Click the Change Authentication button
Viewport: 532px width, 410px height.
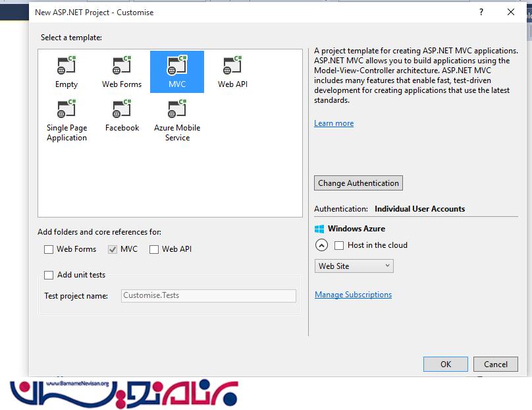[358, 183]
